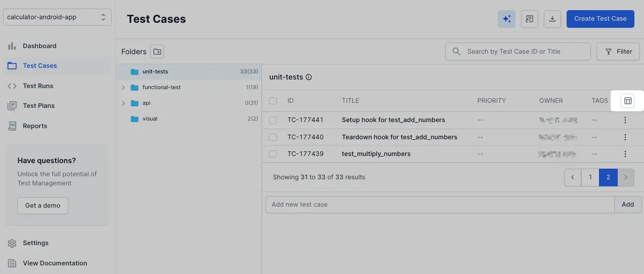Select the TC-177440 row checkbox
The image size is (644, 274).
point(273,137)
